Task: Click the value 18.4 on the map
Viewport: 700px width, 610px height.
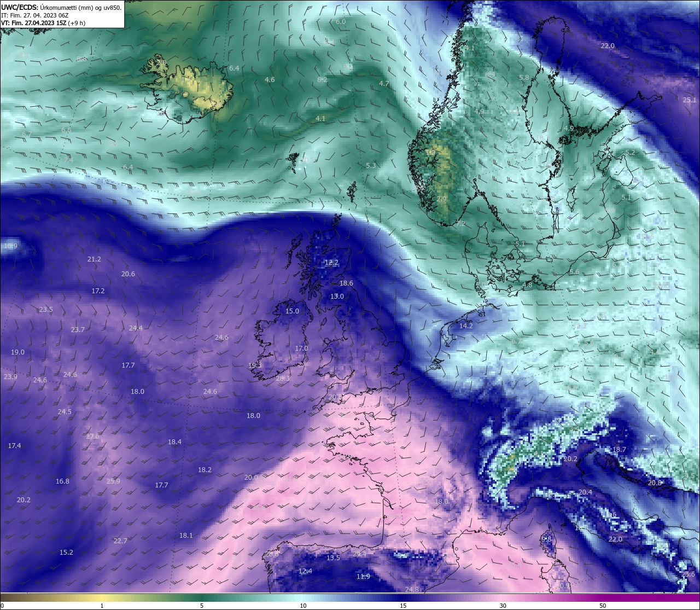Action: pos(174,442)
